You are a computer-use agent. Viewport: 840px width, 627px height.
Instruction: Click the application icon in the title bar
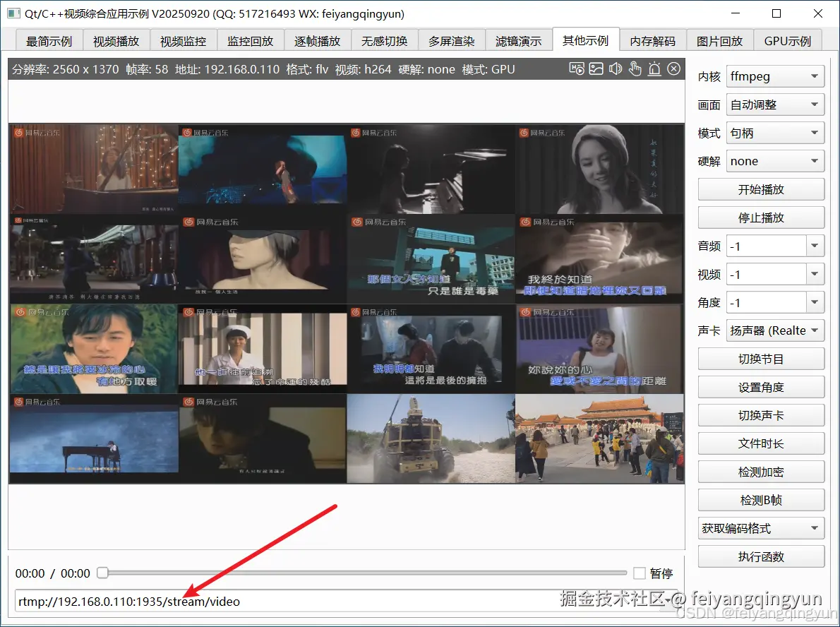pos(13,13)
